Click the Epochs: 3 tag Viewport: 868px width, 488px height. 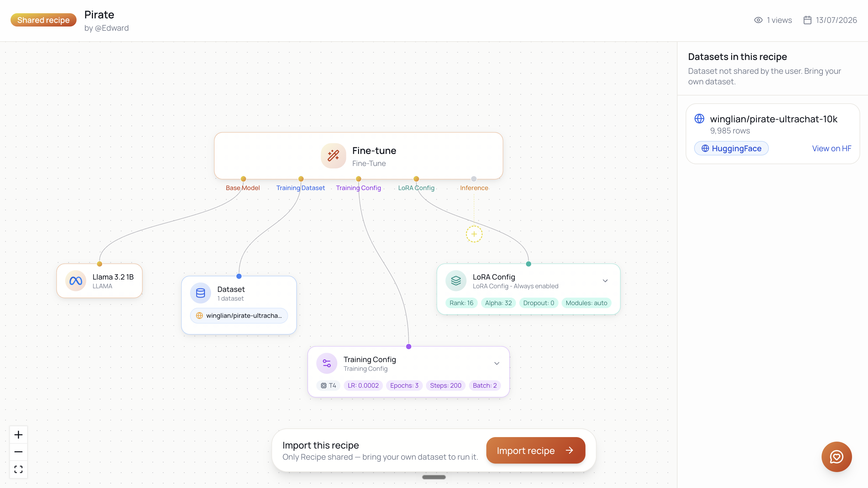coord(404,385)
